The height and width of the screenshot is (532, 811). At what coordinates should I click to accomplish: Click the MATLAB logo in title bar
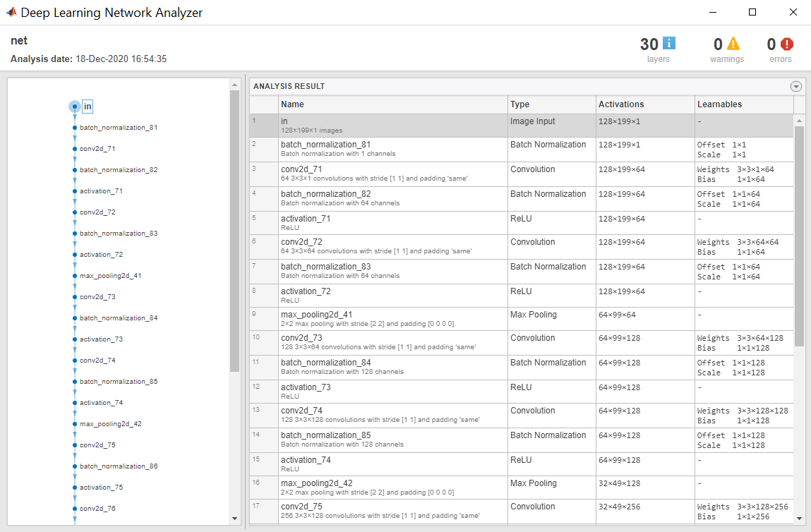[11, 12]
